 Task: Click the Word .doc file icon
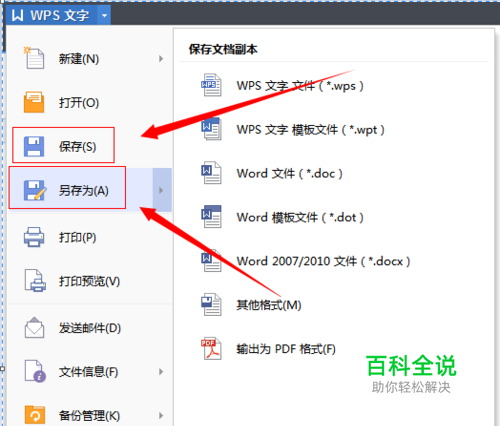(211, 173)
